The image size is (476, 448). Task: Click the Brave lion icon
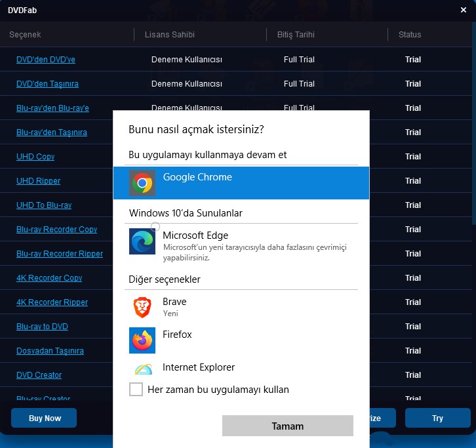[142, 308]
